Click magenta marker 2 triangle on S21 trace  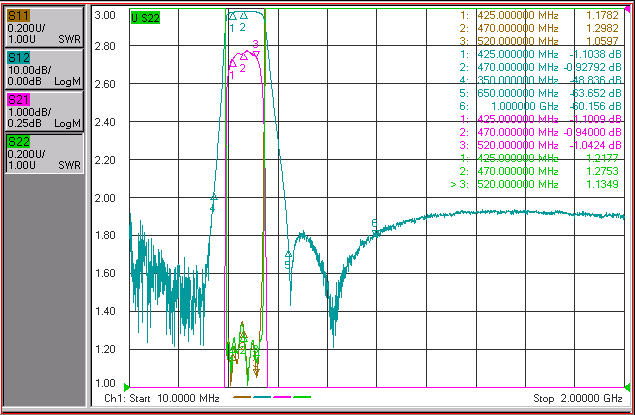(x=243, y=56)
